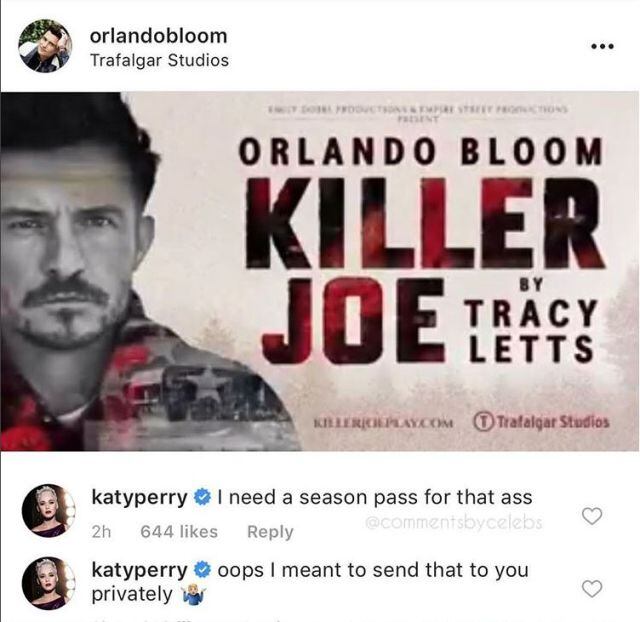Open katyperry avatar on second comment
This screenshot has height=622, width=640.
click(49, 583)
